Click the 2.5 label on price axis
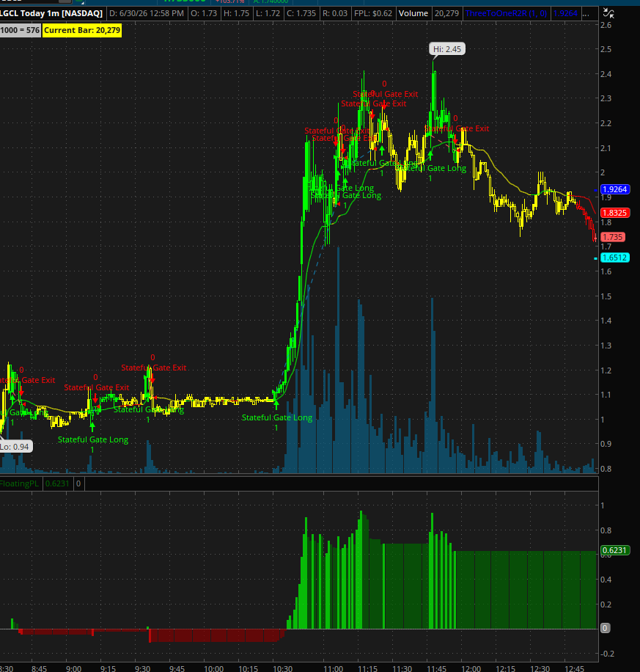This screenshot has height=672, width=640. click(x=606, y=49)
